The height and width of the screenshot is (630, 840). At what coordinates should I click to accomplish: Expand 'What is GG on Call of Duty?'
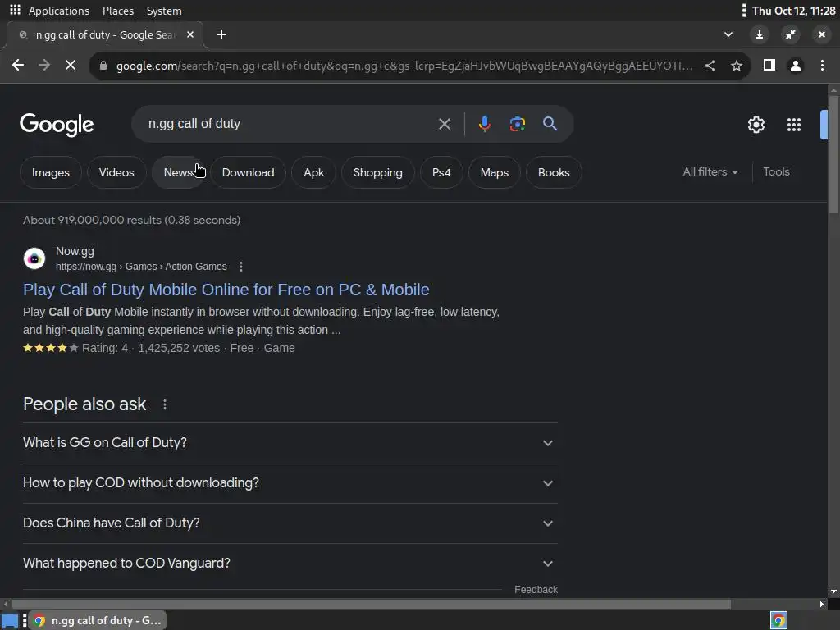290,443
